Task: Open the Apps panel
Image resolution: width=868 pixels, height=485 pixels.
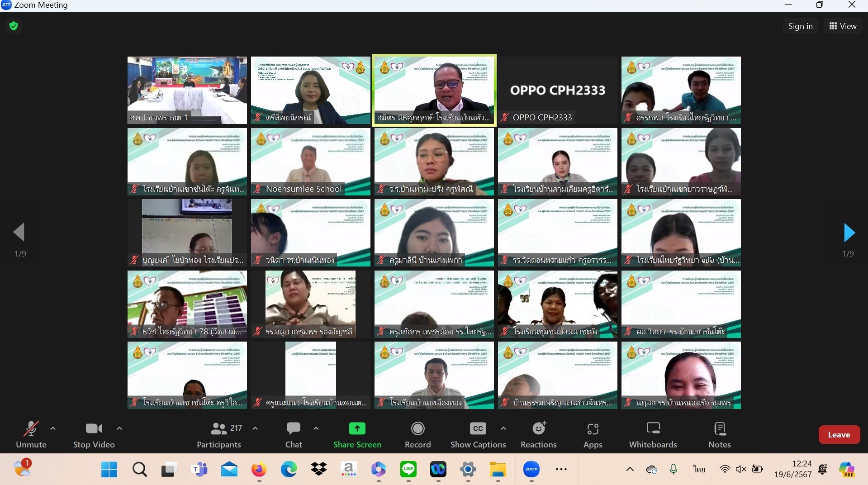Action: tap(593, 434)
